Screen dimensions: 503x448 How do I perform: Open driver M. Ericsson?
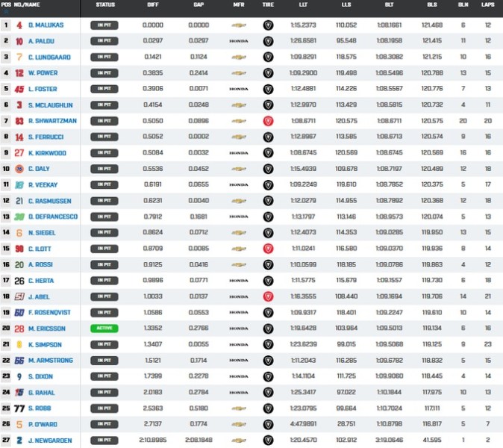pos(47,329)
